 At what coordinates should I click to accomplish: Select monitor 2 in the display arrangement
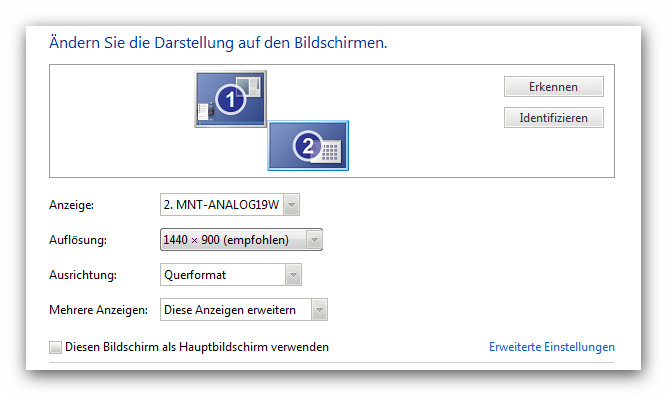[x=308, y=145]
